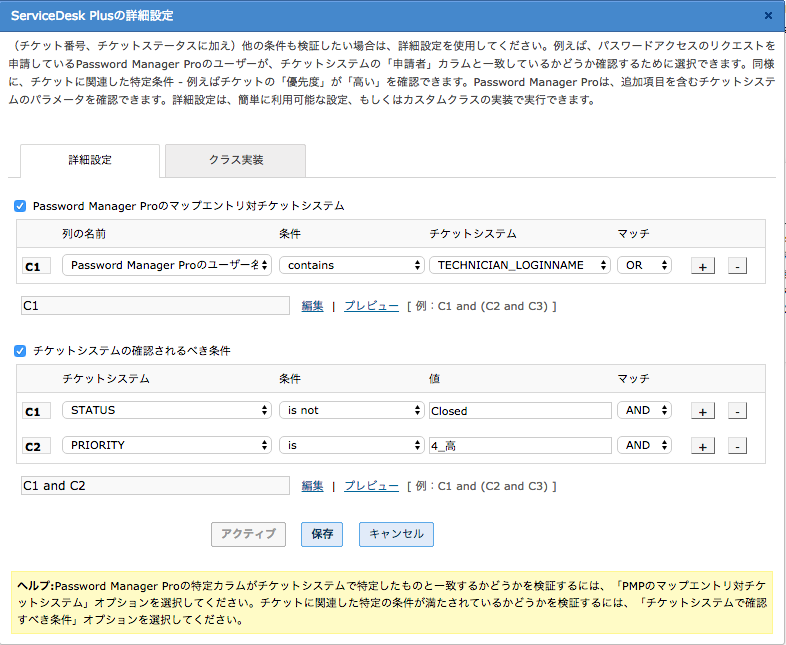Click プレビュー link beside the C1 expression
Screen dimensions: 786x645
pos(371,306)
